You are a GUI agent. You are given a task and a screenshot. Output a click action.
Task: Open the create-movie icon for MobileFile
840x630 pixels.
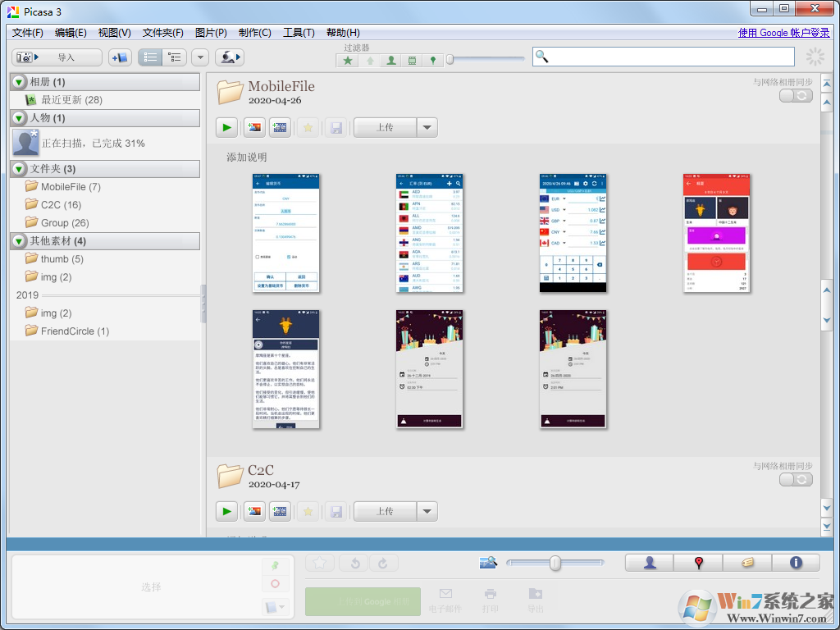279,127
